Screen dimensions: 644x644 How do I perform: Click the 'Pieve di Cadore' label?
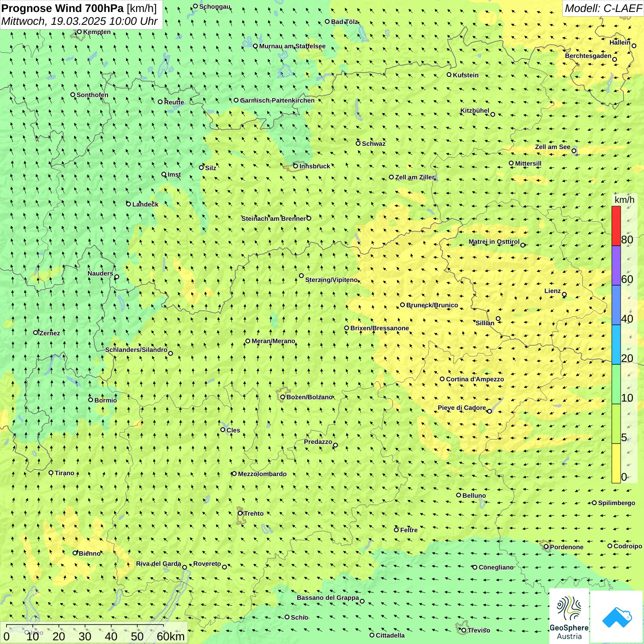[x=462, y=408]
